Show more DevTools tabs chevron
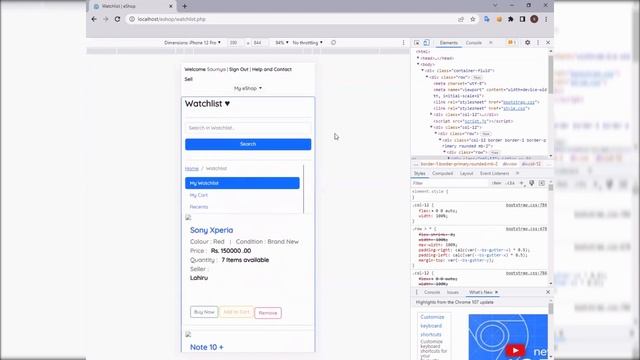Viewport: 640px width, 360px height. [491, 42]
